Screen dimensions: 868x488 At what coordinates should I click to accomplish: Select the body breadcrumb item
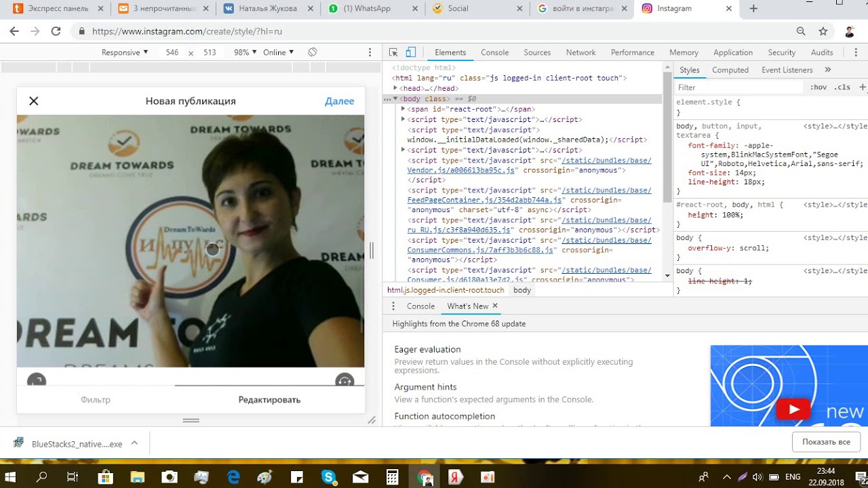[522, 290]
